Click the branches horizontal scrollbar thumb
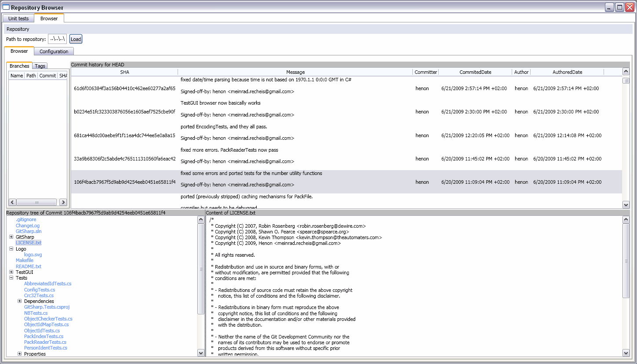This screenshot has width=637, height=364. tap(36, 202)
